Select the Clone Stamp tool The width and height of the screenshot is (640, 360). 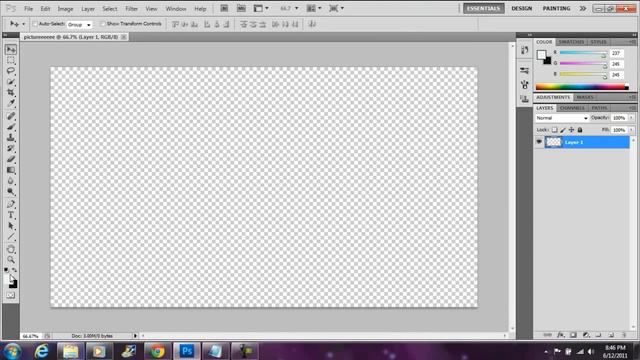11,138
